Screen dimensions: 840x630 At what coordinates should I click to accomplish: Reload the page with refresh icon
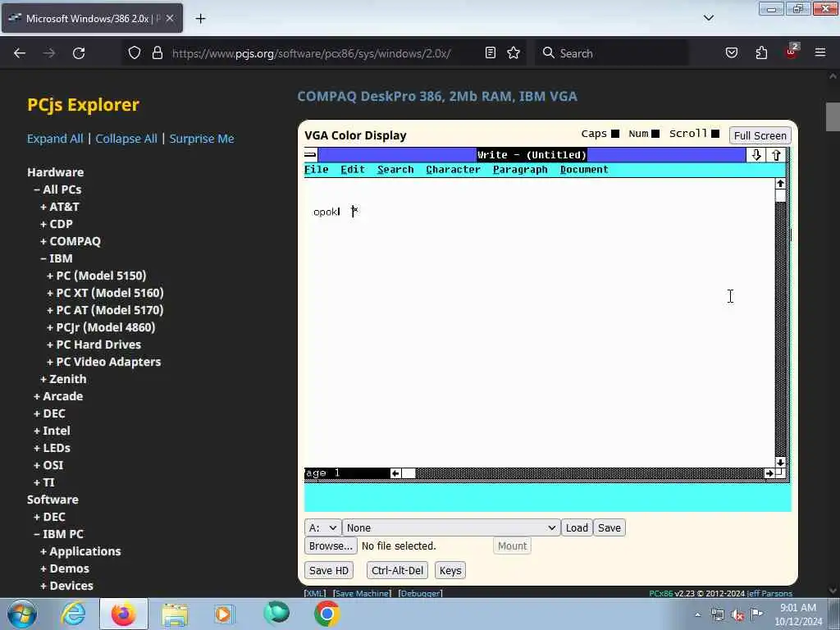[79, 53]
